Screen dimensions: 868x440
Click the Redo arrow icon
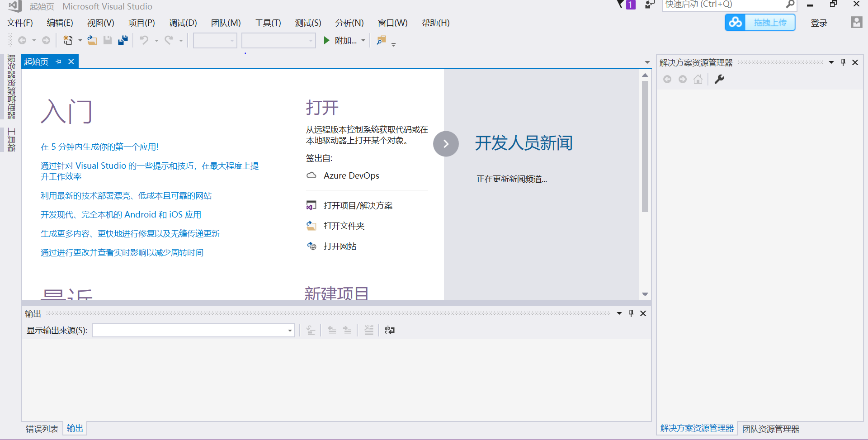[x=169, y=41]
